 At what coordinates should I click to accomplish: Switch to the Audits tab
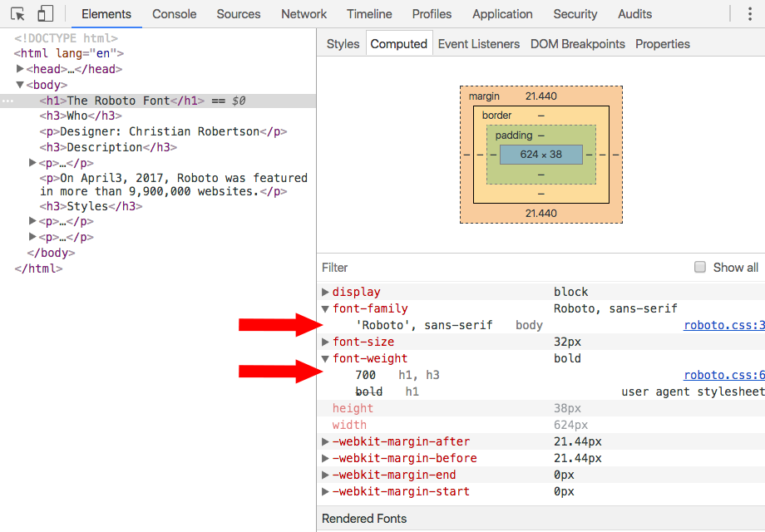[634, 14]
